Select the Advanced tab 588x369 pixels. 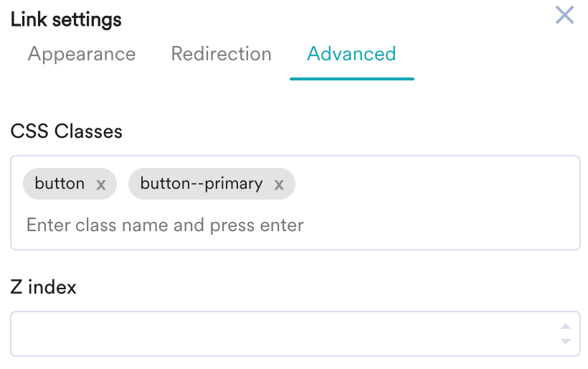[351, 54]
